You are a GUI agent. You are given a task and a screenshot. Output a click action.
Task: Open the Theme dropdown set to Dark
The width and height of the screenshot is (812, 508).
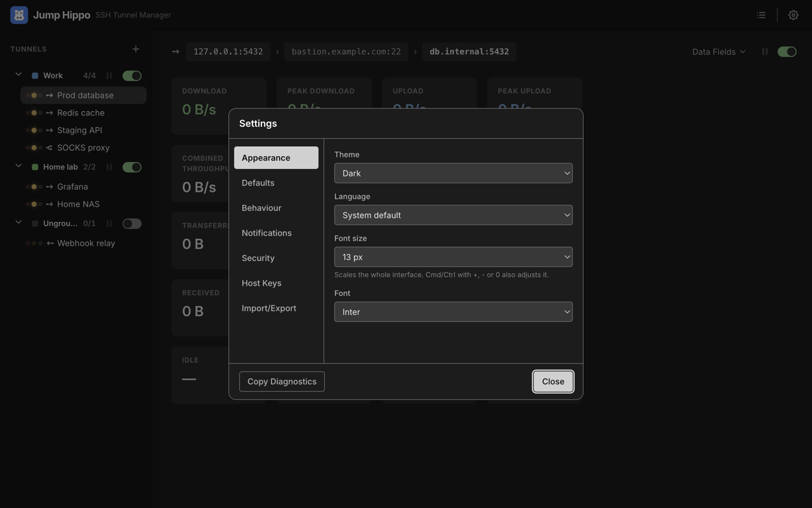[x=454, y=173]
